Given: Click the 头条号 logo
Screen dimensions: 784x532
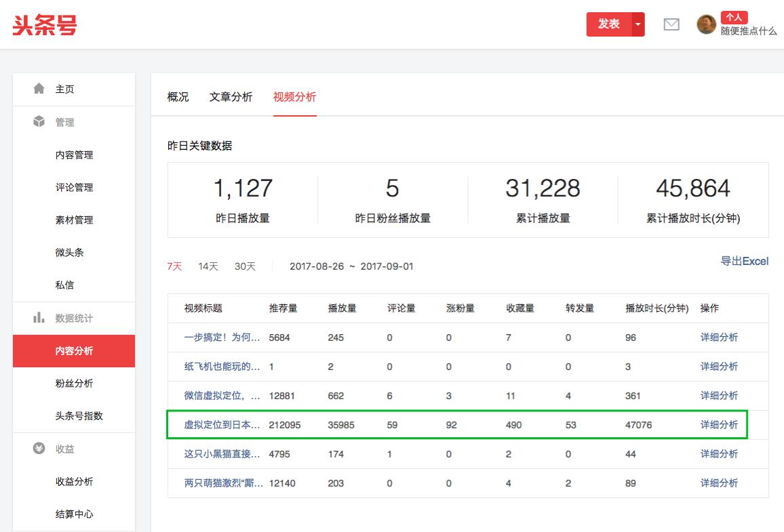Looking at the screenshot, I should [x=45, y=25].
